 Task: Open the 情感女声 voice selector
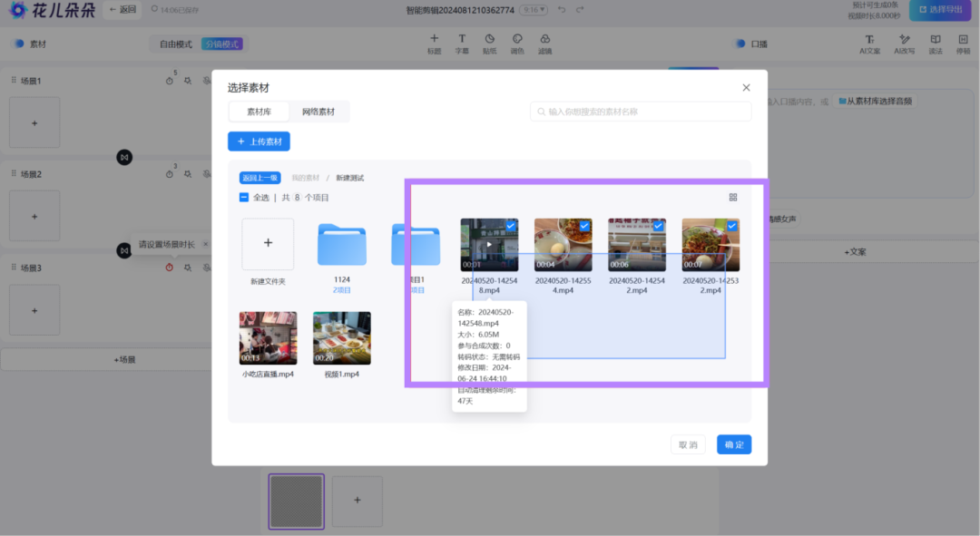point(782,219)
